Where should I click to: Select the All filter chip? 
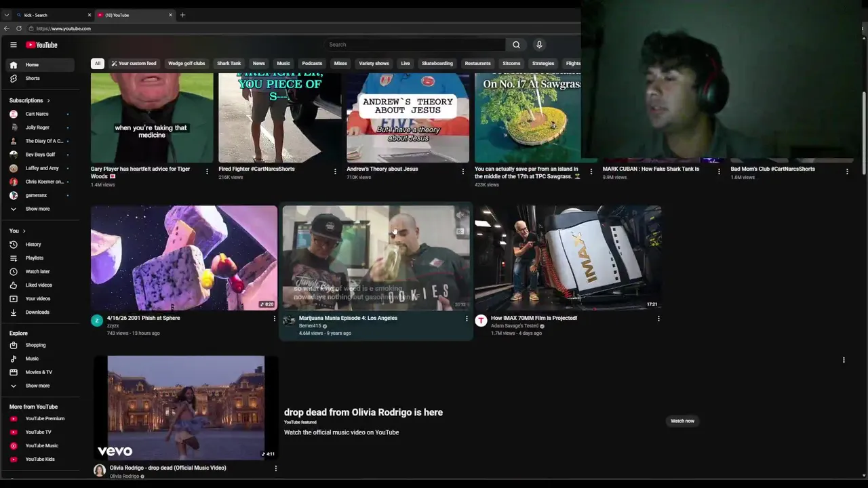pos(97,63)
